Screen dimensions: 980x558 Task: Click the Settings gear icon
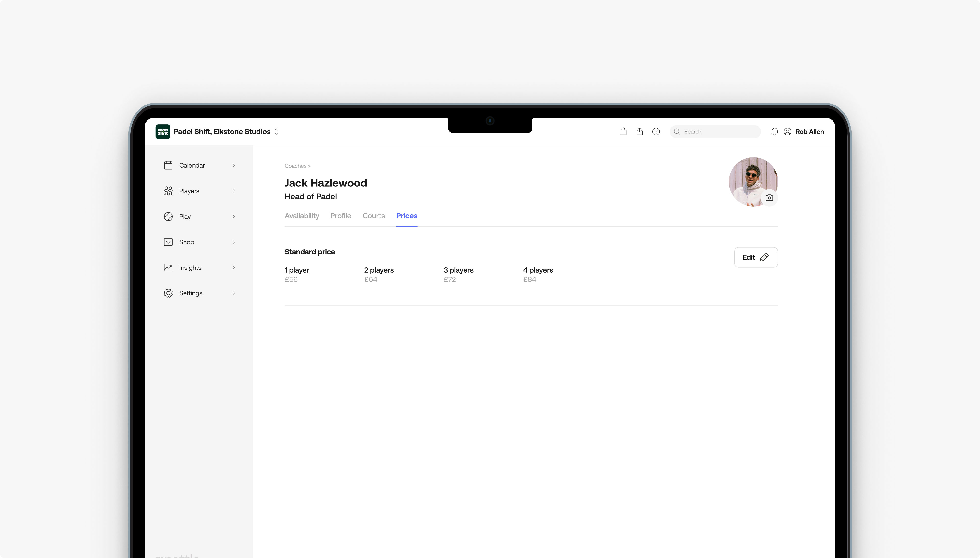click(168, 293)
